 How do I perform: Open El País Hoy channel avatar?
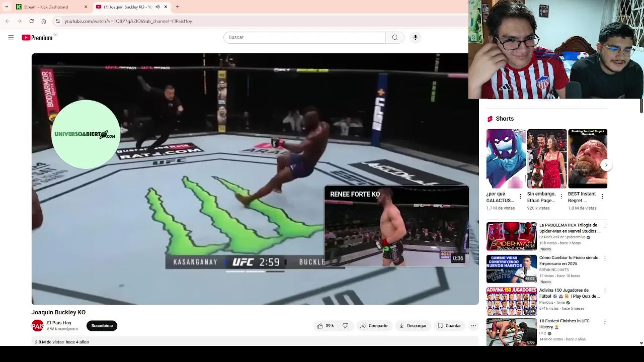tap(38, 326)
